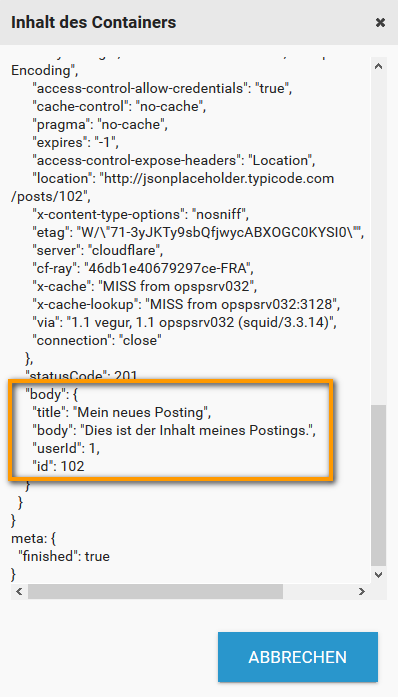Click the "userId": 1 line

(x=66, y=449)
